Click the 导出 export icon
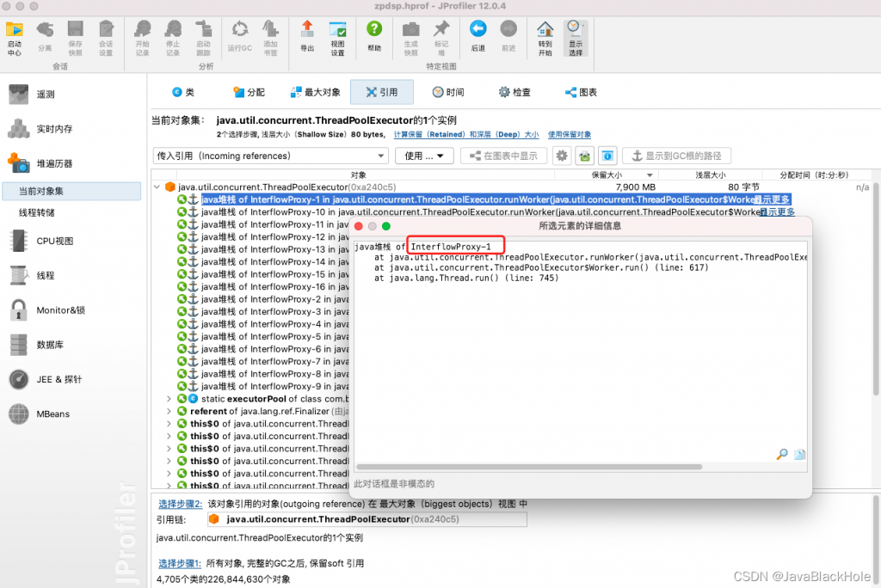Viewport: 881px width, 588px height. point(307,38)
